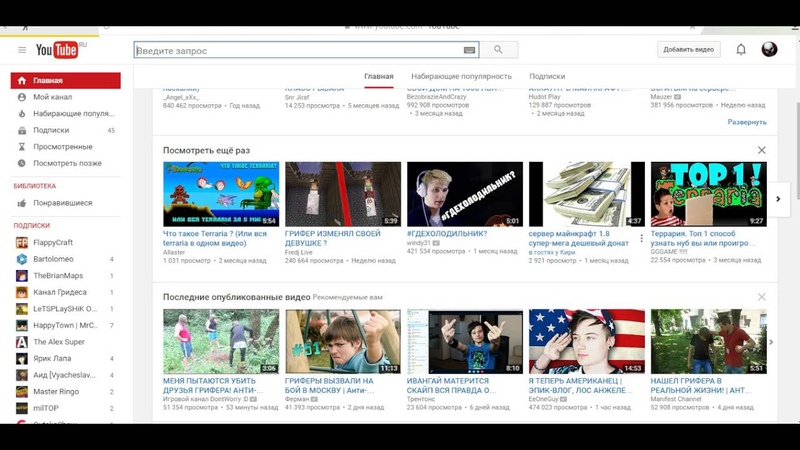Dismiss the 'Посмотреть ещё раз' section
800x450 pixels.
(761, 150)
